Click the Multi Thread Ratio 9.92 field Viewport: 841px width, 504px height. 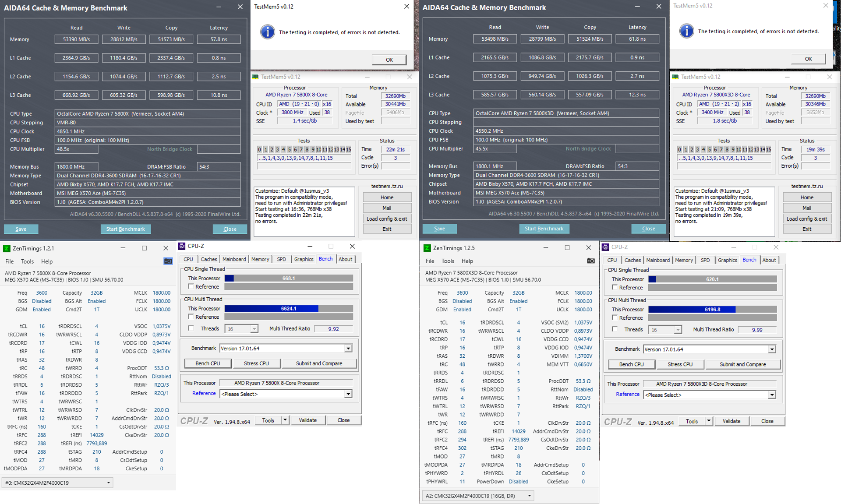334,329
